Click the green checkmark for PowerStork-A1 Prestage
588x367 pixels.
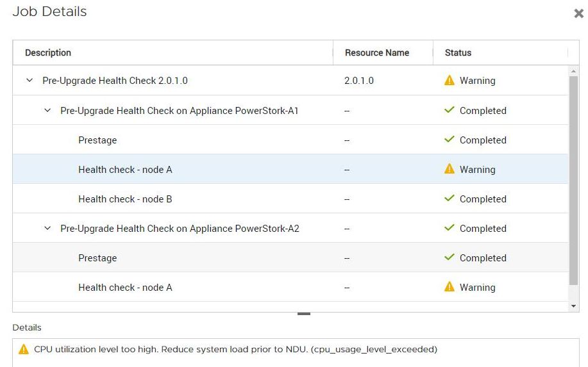coord(449,140)
